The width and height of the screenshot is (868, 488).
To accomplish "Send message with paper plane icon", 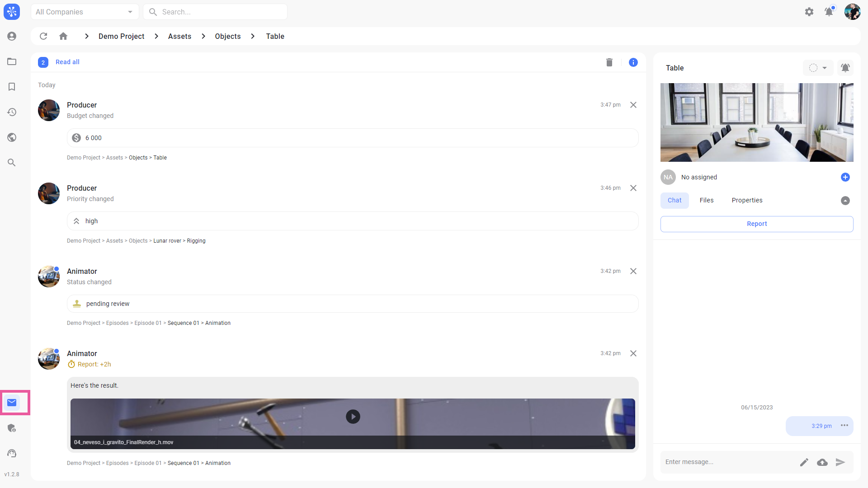I will [x=840, y=462].
